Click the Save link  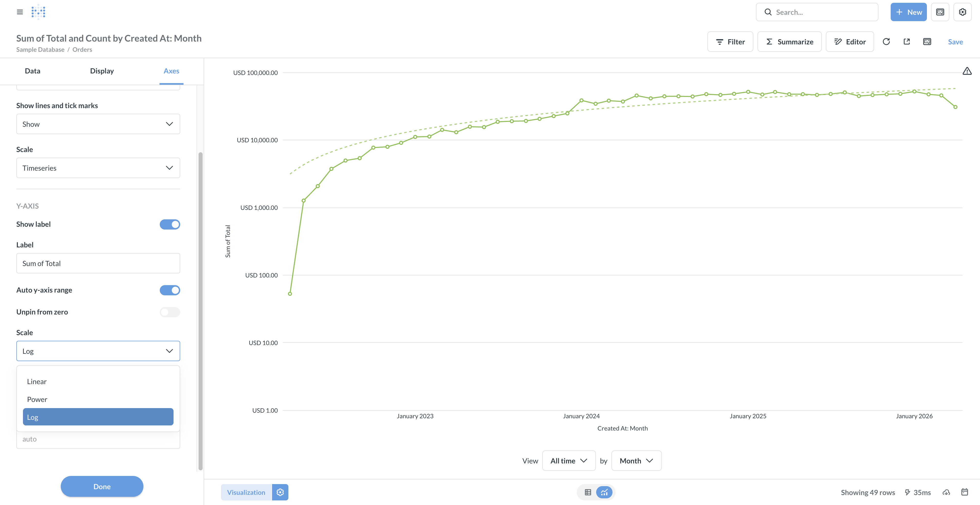point(955,42)
